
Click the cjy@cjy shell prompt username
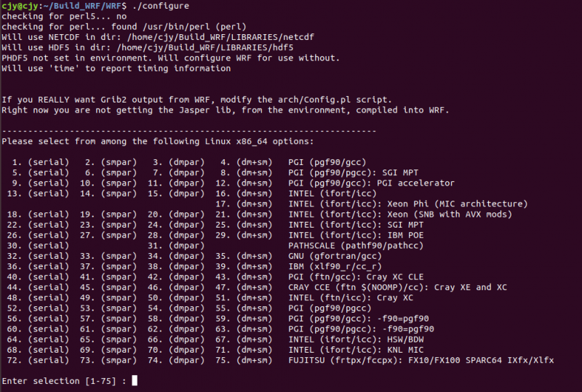[20, 6]
